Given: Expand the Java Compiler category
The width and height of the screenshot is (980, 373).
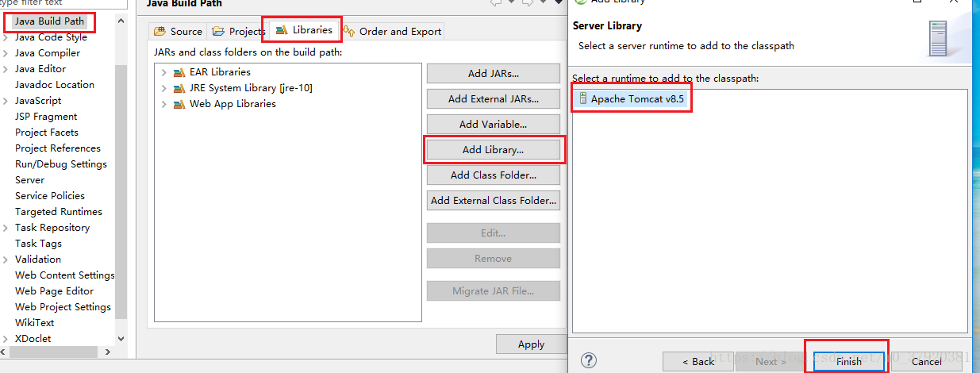Looking at the screenshot, I should [6, 53].
